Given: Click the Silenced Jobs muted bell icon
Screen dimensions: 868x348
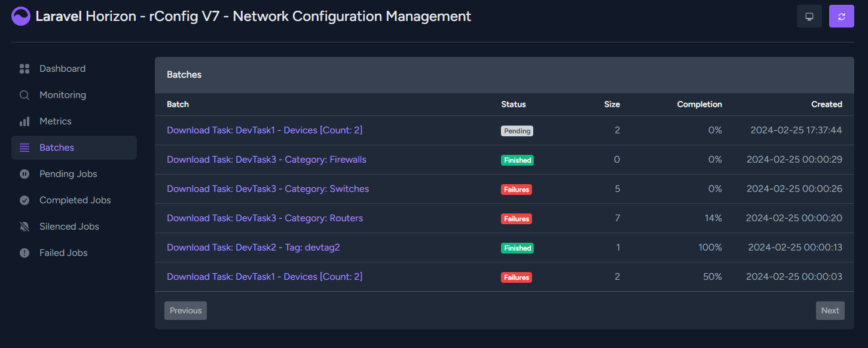Looking at the screenshot, I should 25,227.
